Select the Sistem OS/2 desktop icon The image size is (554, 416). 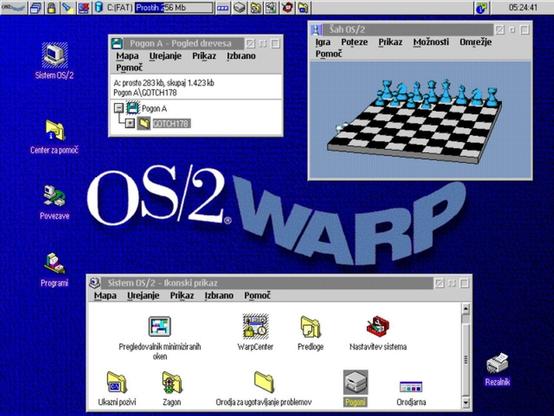[54, 60]
